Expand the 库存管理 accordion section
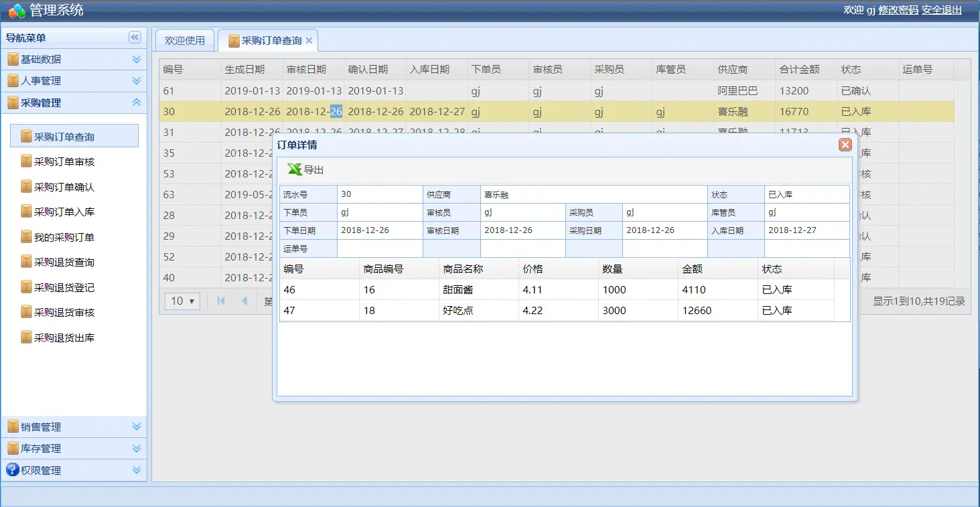The width and height of the screenshot is (980, 507). [137, 448]
